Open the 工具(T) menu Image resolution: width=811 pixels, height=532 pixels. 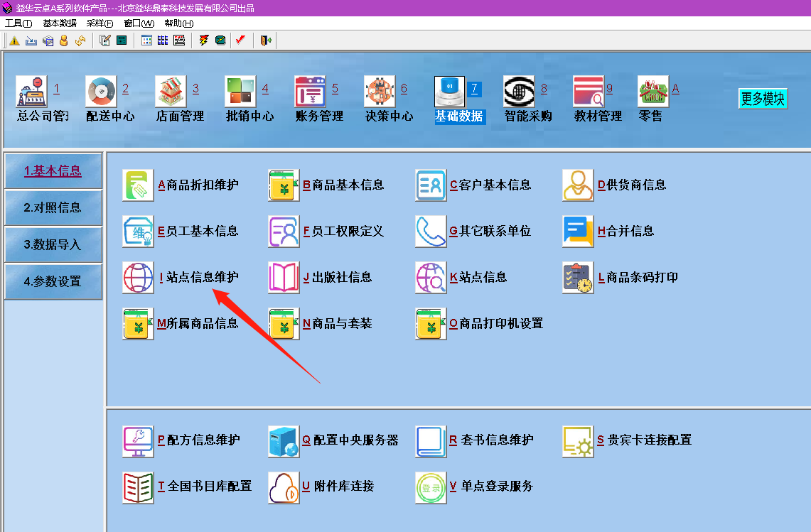18,23
